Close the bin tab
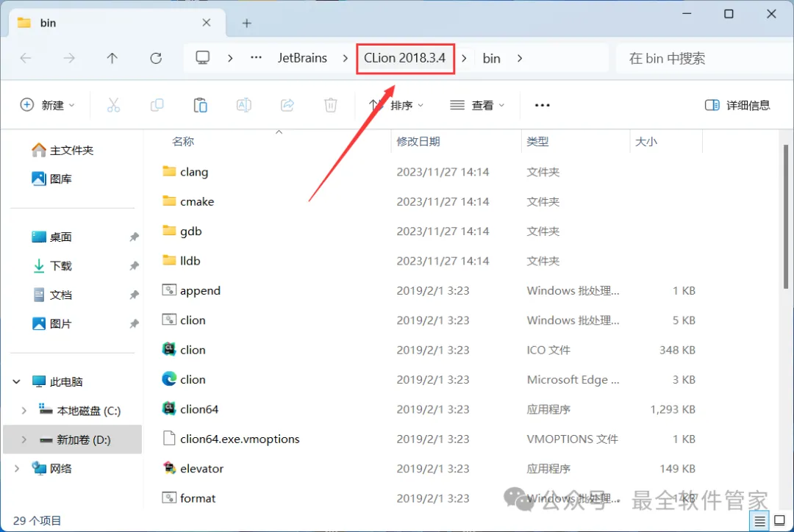 coord(206,23)
